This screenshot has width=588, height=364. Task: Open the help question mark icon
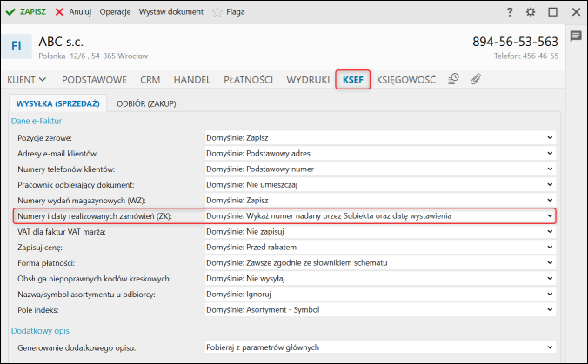pos(510,12)
